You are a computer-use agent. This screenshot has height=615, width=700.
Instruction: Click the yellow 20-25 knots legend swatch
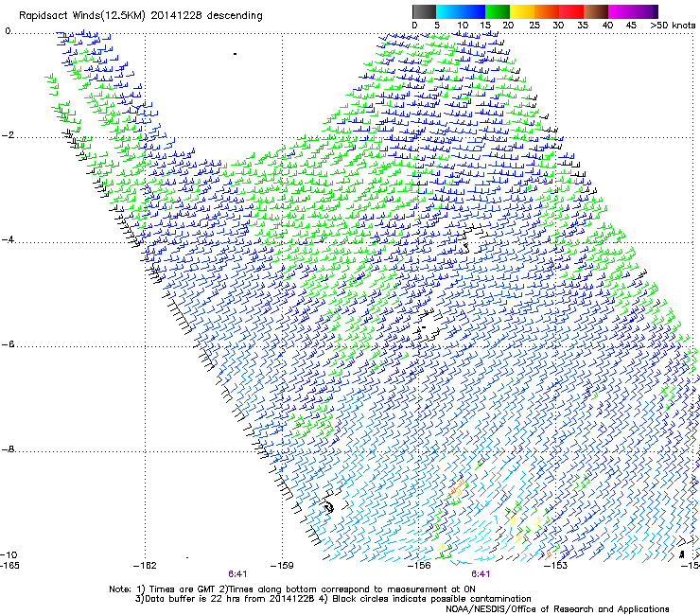[522, 11]
